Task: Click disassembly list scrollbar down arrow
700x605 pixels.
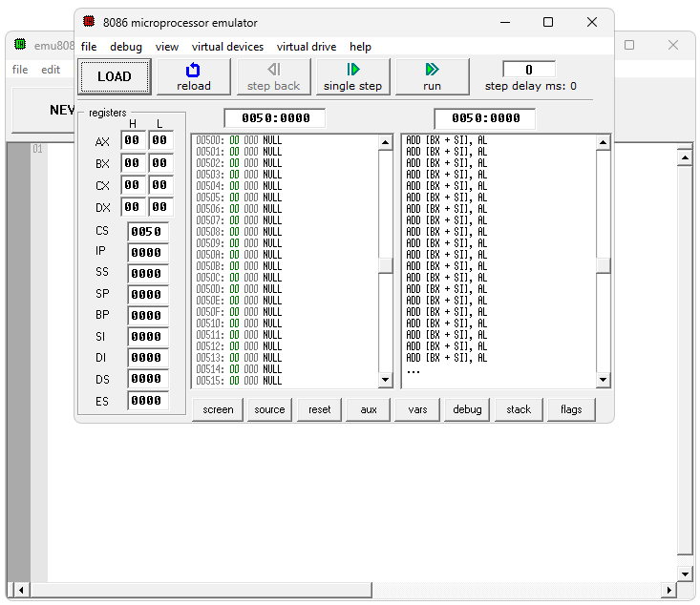Action: pyautogui.click(x=604, y=380)
